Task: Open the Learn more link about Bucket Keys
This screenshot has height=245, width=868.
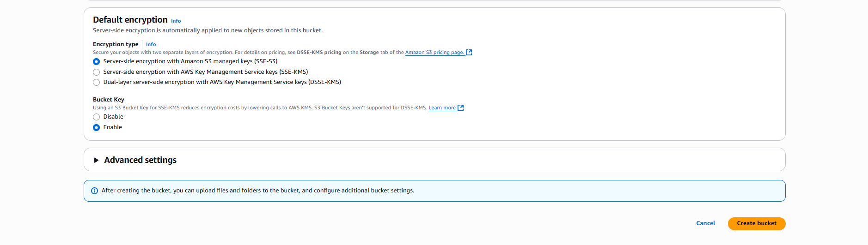Action: [x=442, y=108]
